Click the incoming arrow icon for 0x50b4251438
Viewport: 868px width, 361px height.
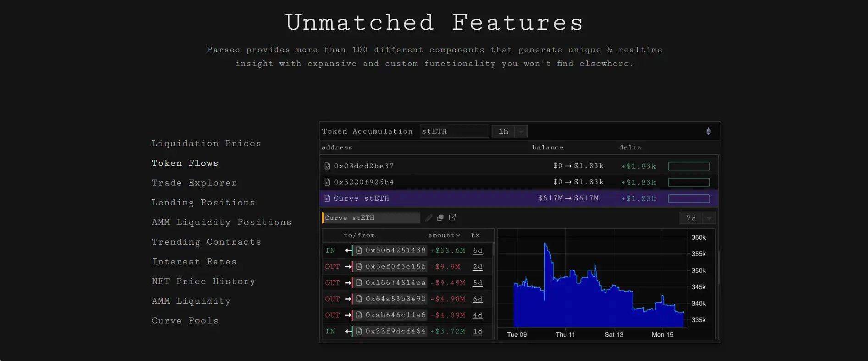click(348, 251)
